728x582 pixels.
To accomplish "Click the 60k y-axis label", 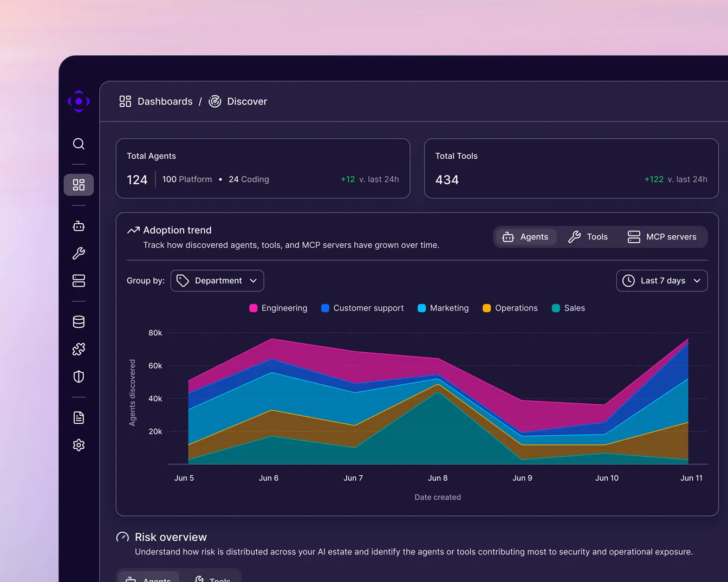I will coord(155,366).
